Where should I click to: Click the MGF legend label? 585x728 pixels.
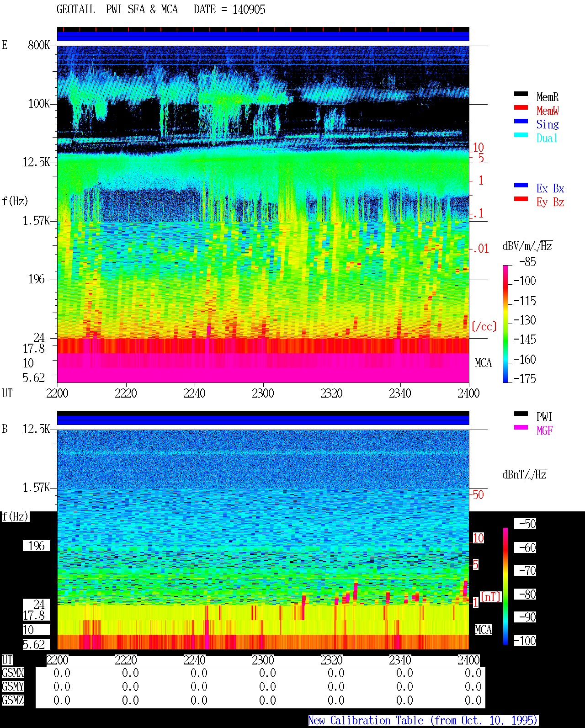click(545, 430)
